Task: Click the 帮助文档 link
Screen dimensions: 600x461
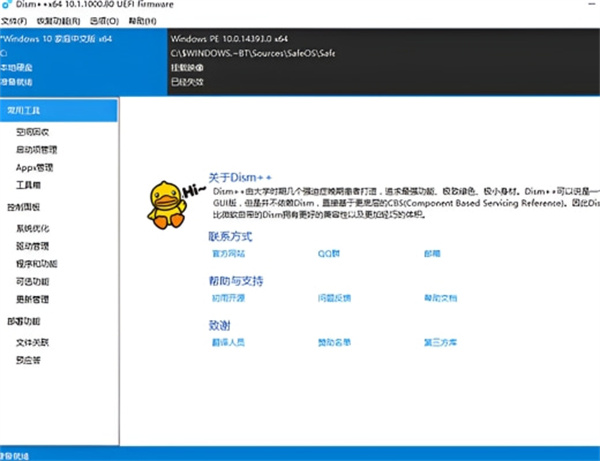Action: (x=440, y=298)
